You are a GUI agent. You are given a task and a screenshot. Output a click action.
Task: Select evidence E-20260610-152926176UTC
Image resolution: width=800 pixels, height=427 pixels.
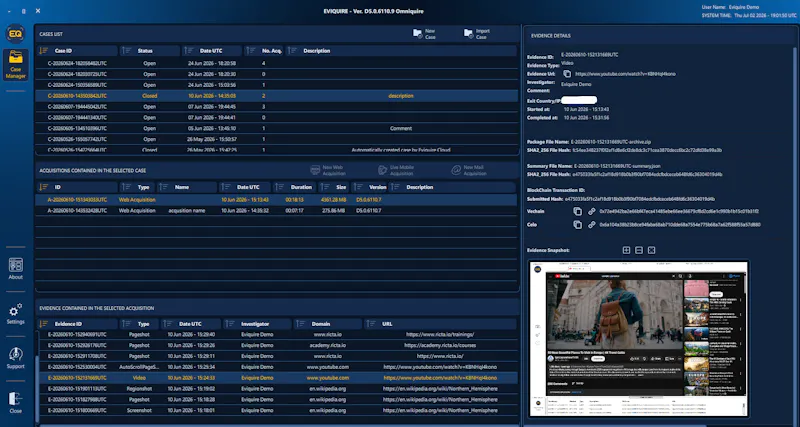pos(278,345)
